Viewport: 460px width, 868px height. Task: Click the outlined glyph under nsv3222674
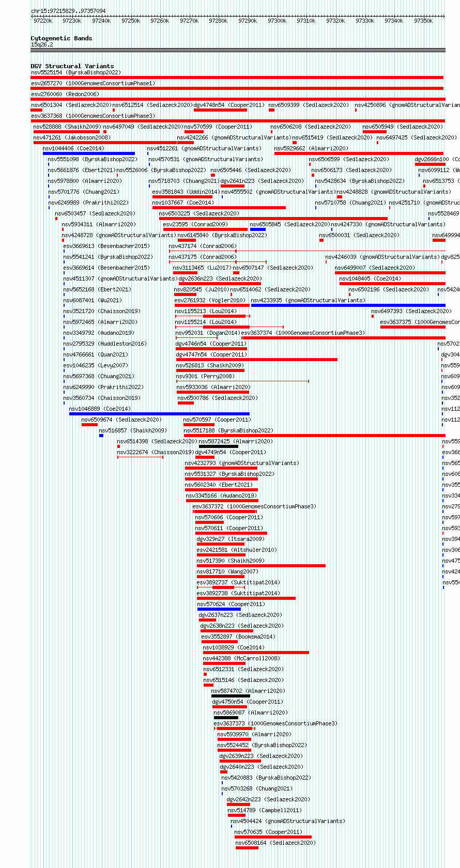(140, 457)
